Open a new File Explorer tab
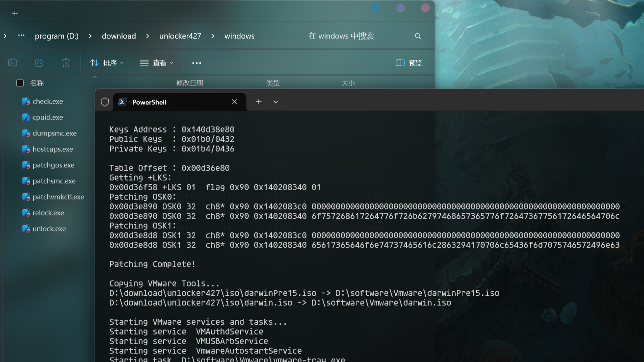 coord(15,13)
